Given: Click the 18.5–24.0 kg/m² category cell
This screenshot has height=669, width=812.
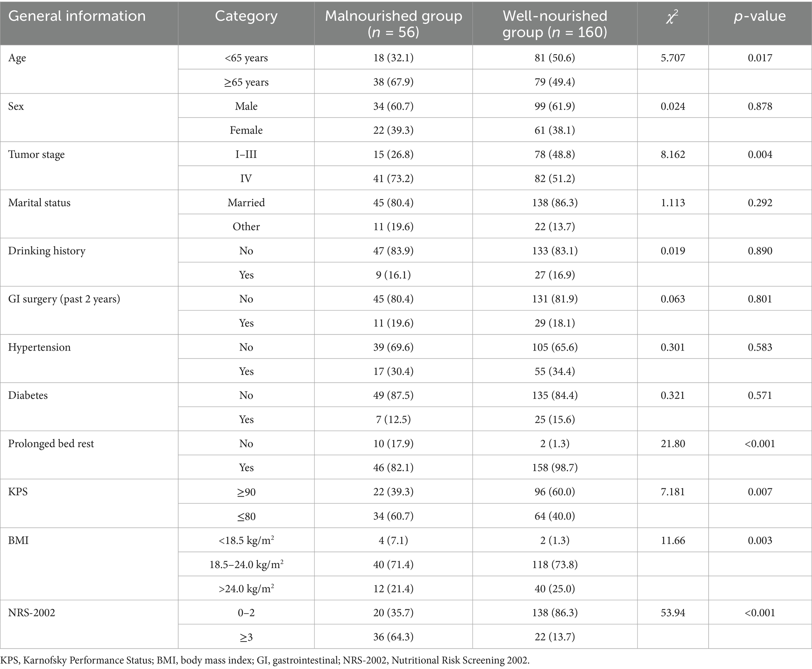Looking at the screenshot, I should click(x=246, y=565).
